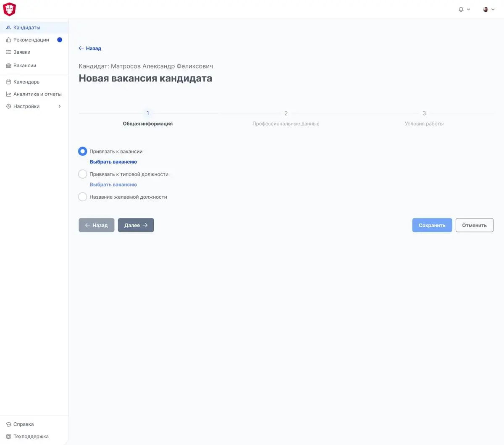Choose Привязать к типовой должности option

click(x=82, y=174)
